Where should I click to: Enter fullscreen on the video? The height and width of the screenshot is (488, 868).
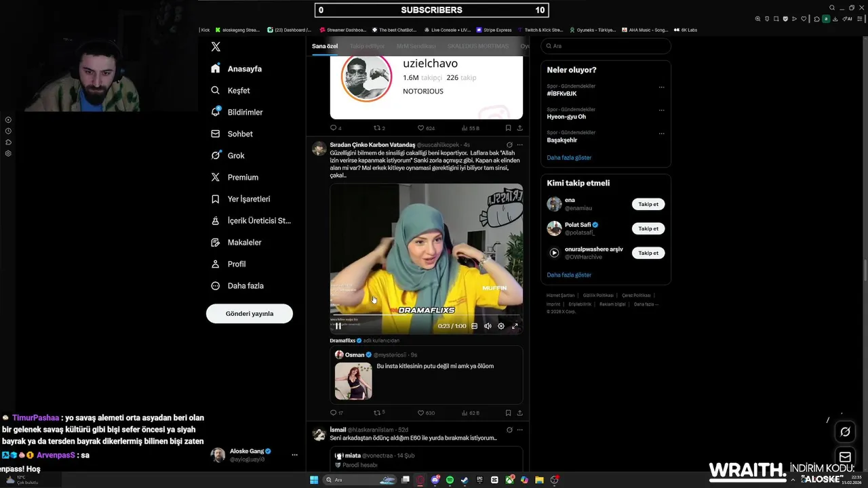(515, 326)
